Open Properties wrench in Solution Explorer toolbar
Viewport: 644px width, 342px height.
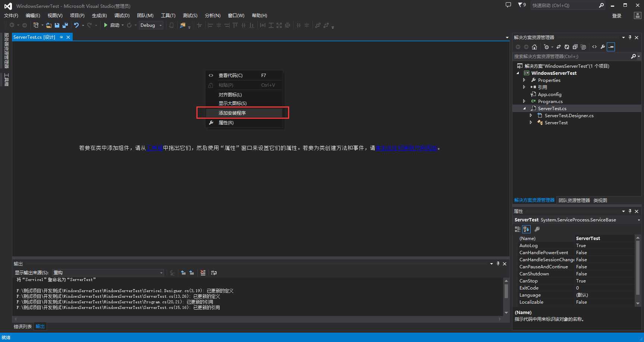tap(603, 47)
